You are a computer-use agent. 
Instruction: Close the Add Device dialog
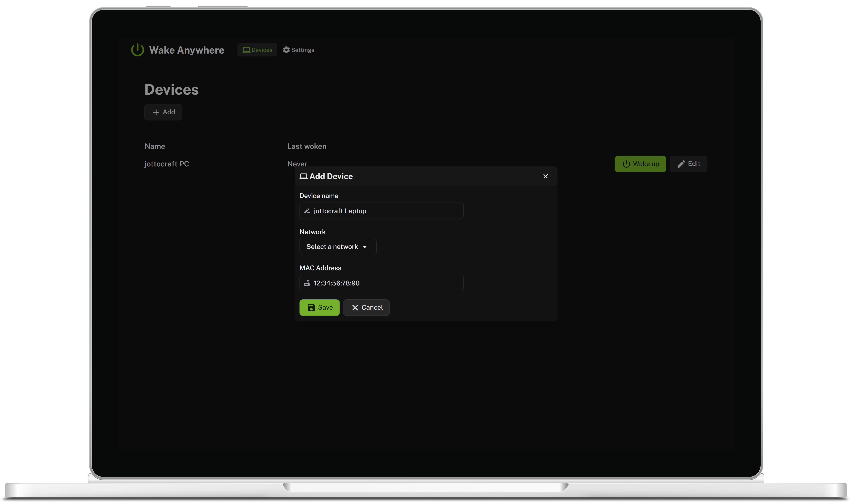click(x=545, y=176)
